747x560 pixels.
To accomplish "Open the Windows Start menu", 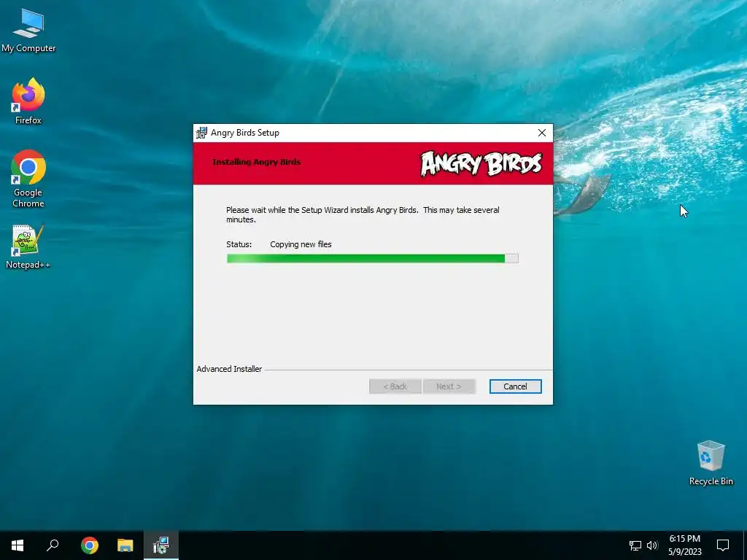I will 18,545.
